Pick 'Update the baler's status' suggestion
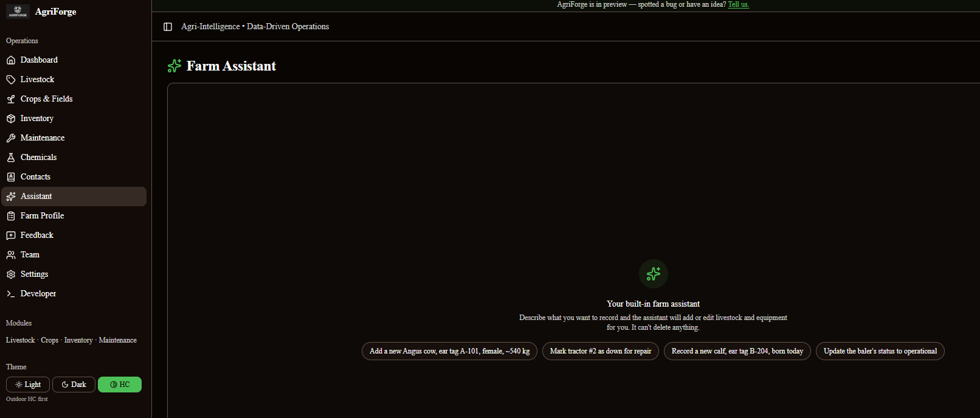 point(880,351)
